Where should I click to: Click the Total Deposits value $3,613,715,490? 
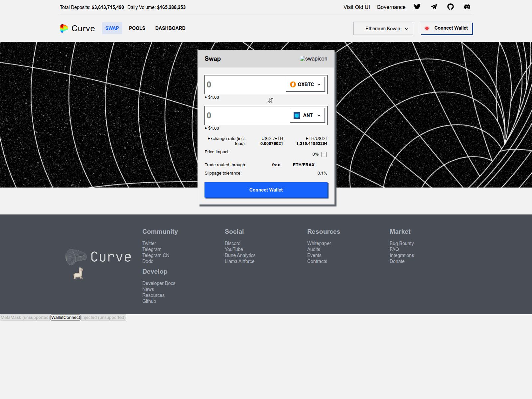coord(108,7)
